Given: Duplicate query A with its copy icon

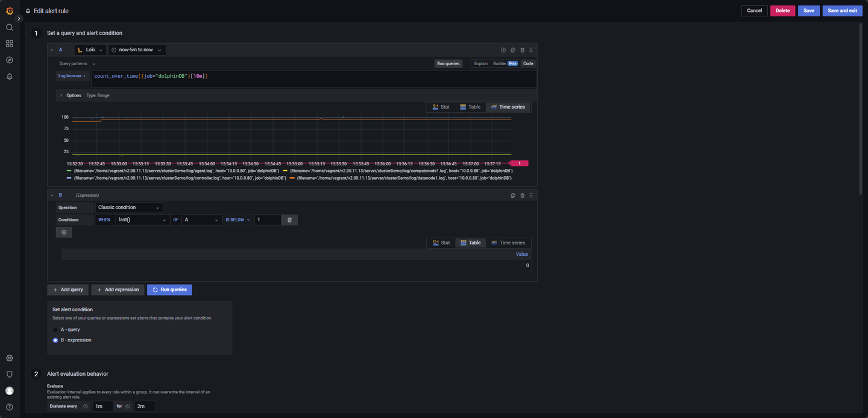Looking at the screenshot, I should point(512,50).
